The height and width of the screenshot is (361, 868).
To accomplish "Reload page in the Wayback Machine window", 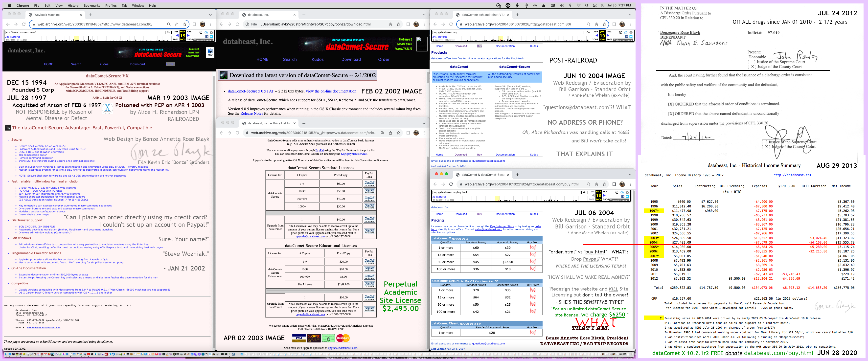I will click(23, 24).
